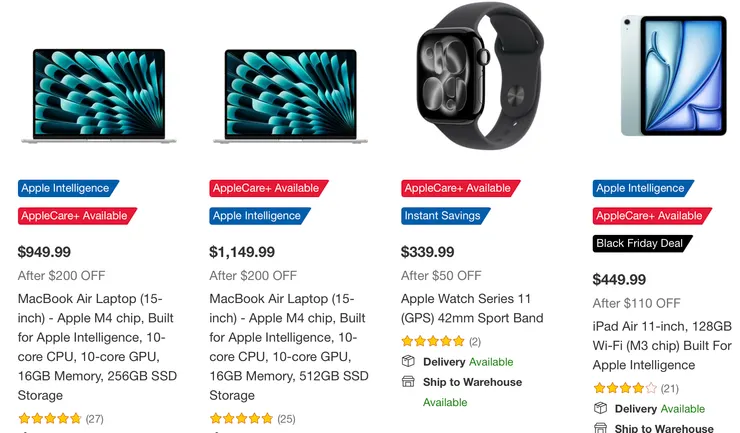This screenshot has height=433, width=740.
Task: Click the Apple Watch Series 11 star rating
Action: [432, 342]
